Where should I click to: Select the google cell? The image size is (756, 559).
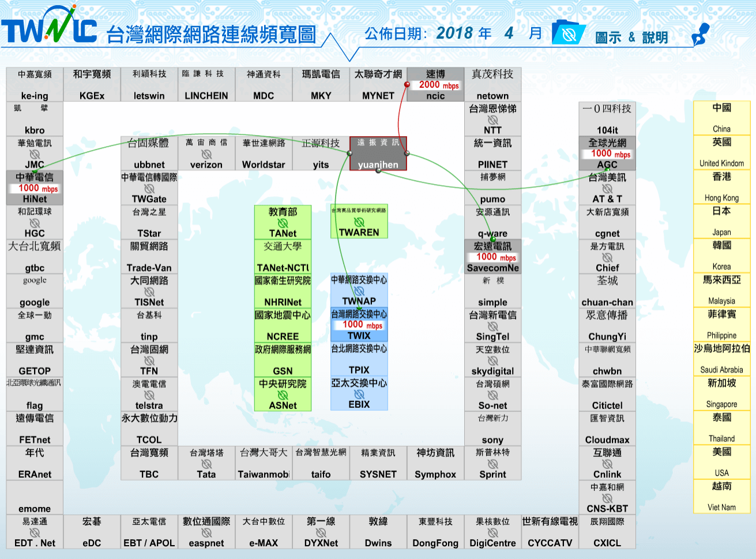point(35,291)
